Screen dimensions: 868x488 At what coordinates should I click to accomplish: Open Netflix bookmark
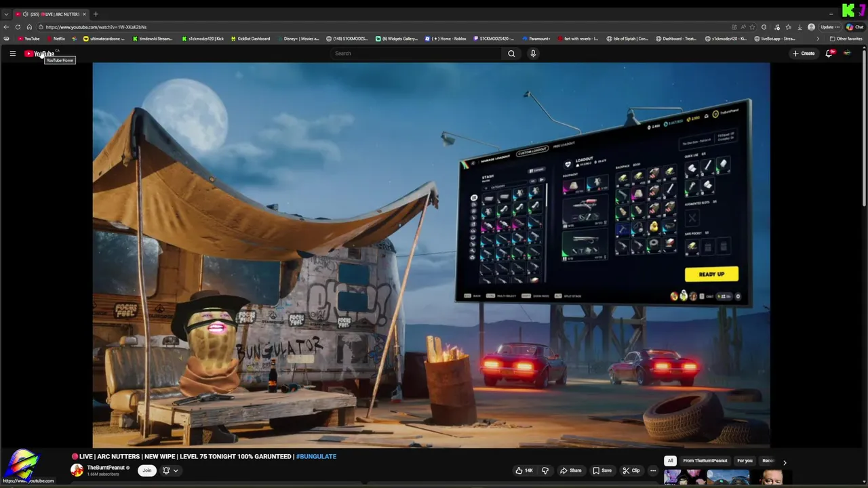[56, 39]
